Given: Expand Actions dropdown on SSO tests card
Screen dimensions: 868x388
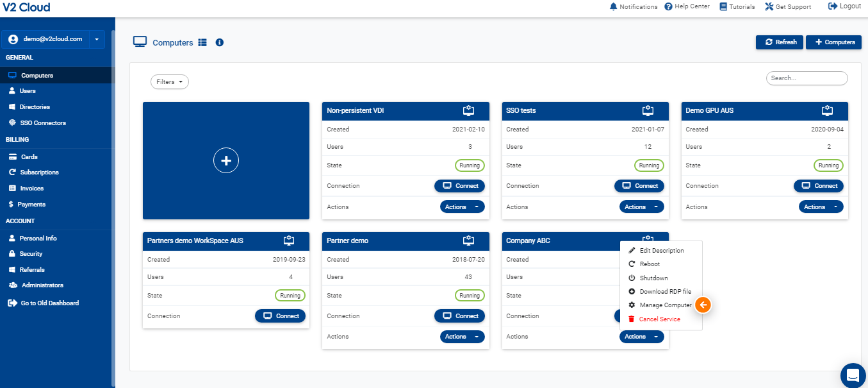Looking at the screenshot, I should 641,207.
